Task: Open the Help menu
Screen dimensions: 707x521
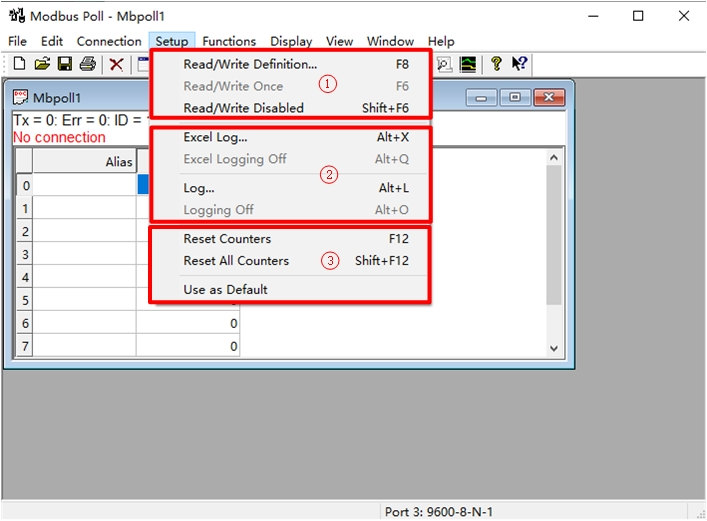Action: (x=441, y=41)
